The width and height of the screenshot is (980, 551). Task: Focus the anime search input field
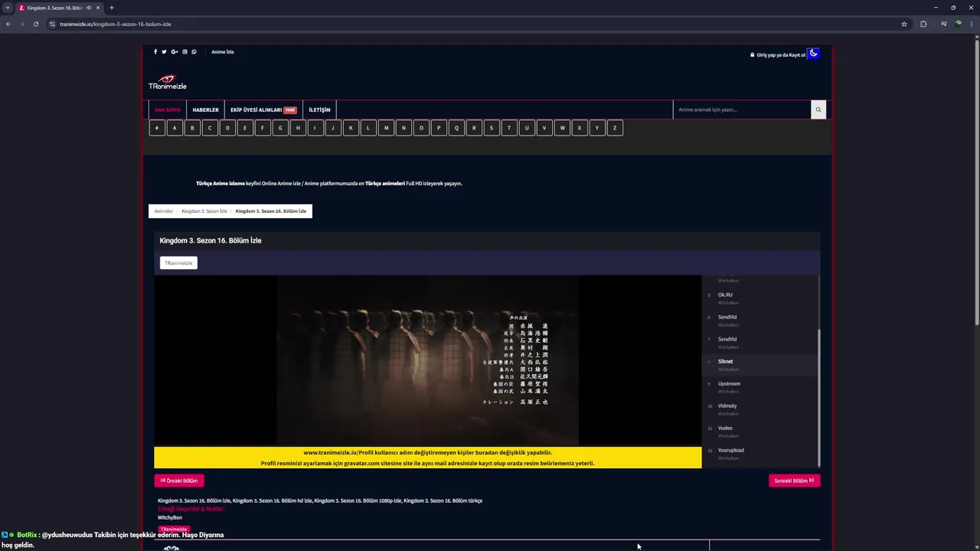(x=742, y=109)
